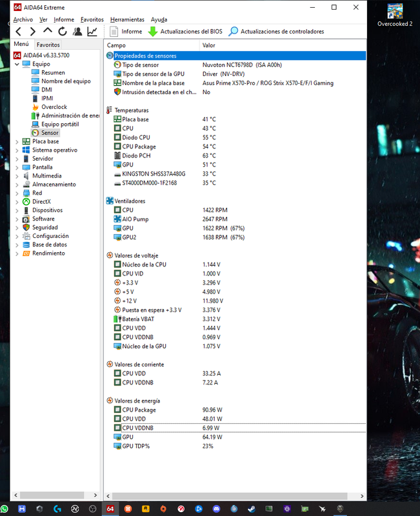Select the GPU TDP% row
420x516 pixels.
235,446
